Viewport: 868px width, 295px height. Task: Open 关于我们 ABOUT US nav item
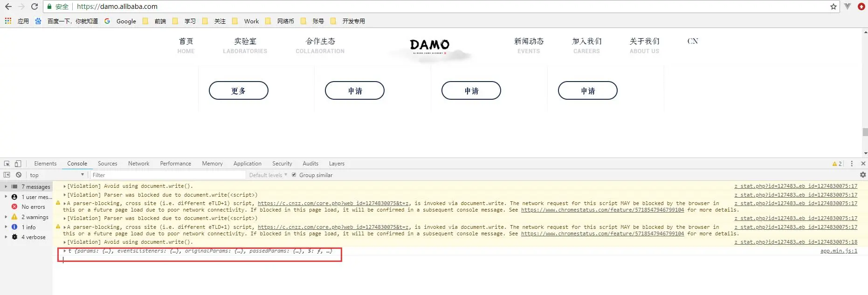644,46
